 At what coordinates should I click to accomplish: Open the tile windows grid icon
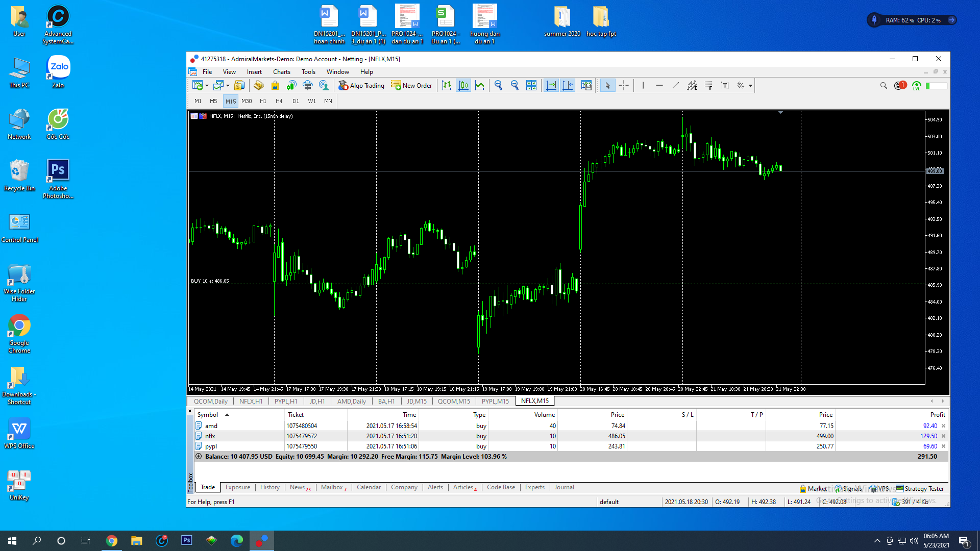pos(531,86)
